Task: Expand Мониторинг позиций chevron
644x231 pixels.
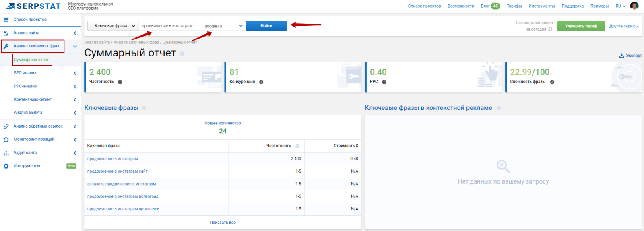Action: [x=75, y=140]
